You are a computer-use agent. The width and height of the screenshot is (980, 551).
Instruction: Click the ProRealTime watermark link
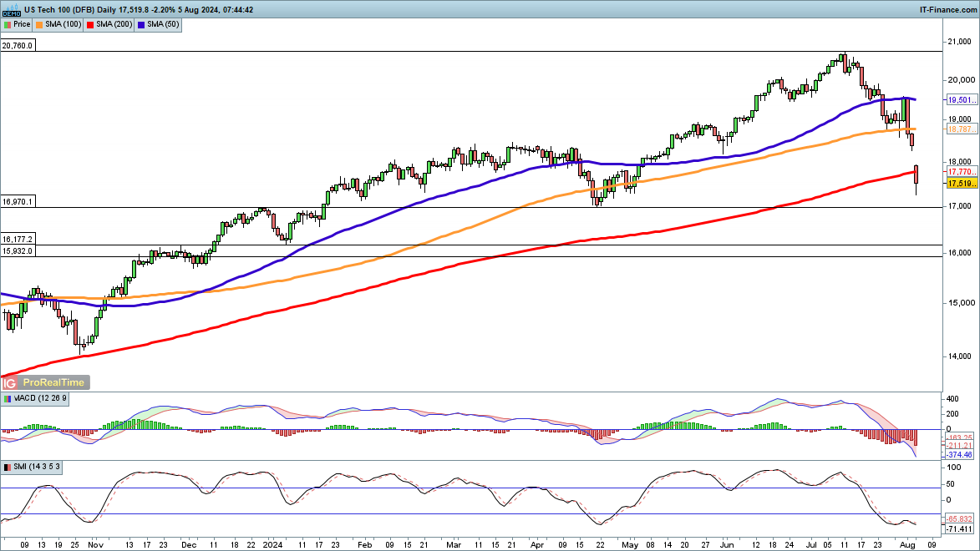(53, 382)
